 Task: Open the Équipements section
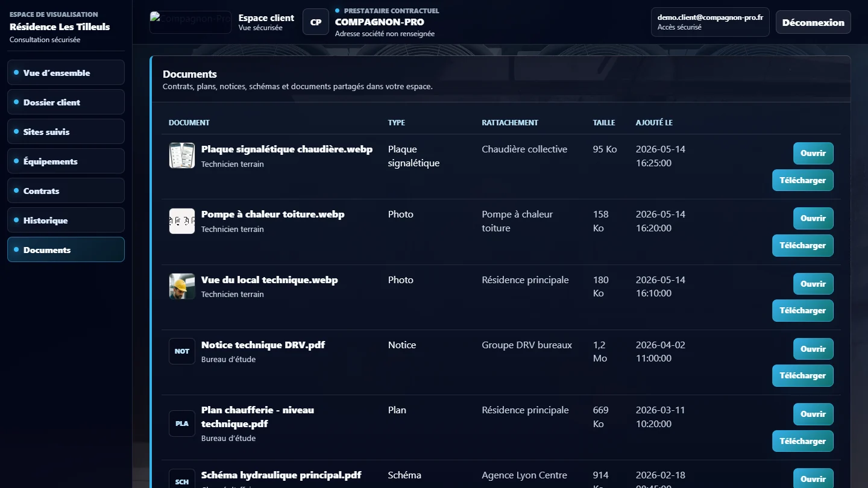pyautogui.click(x=66, y=161)
